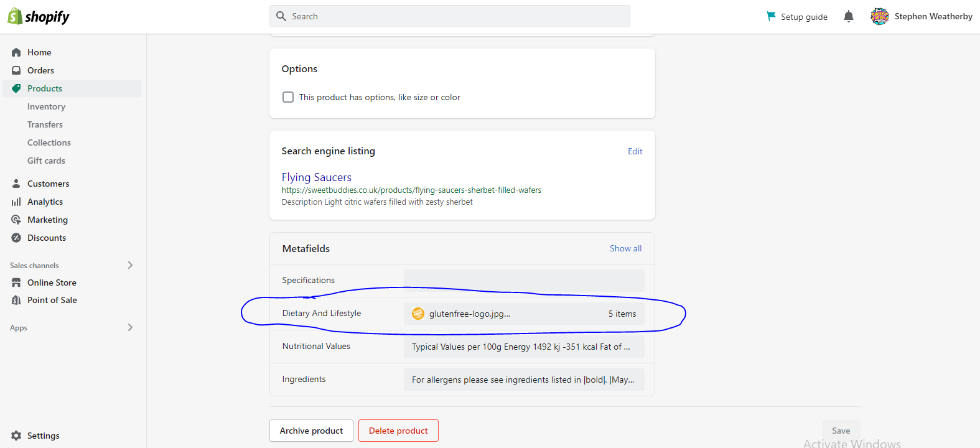Click the Discounts badge icon
Screen dimensions: 980x448
click(16, 238)
